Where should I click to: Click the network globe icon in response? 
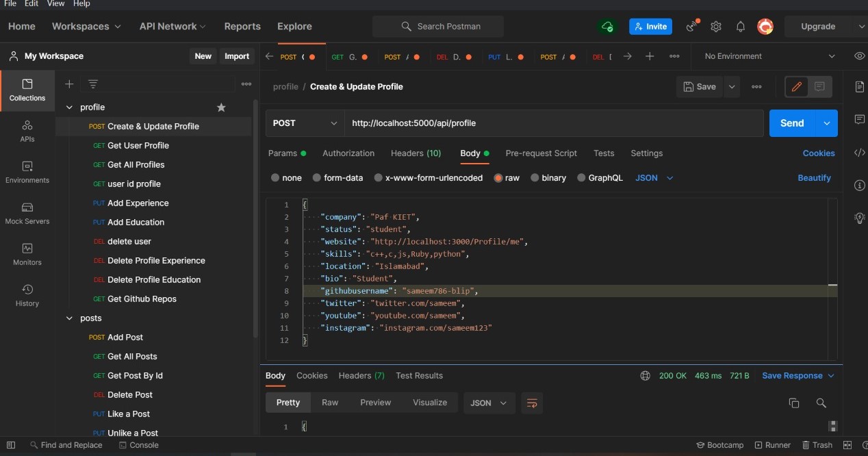click(x=645, y=376)
